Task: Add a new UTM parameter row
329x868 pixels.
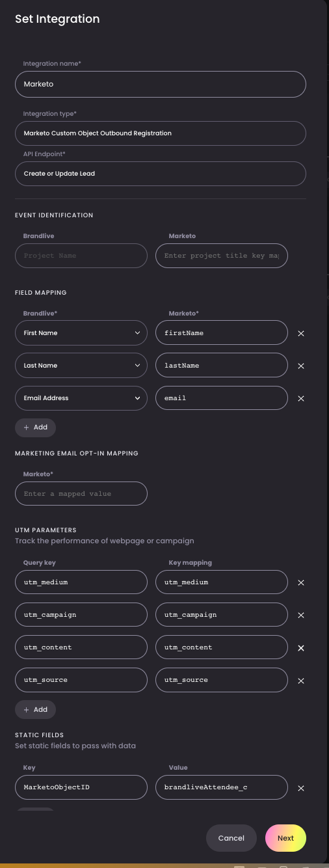Action: point(35,709)
